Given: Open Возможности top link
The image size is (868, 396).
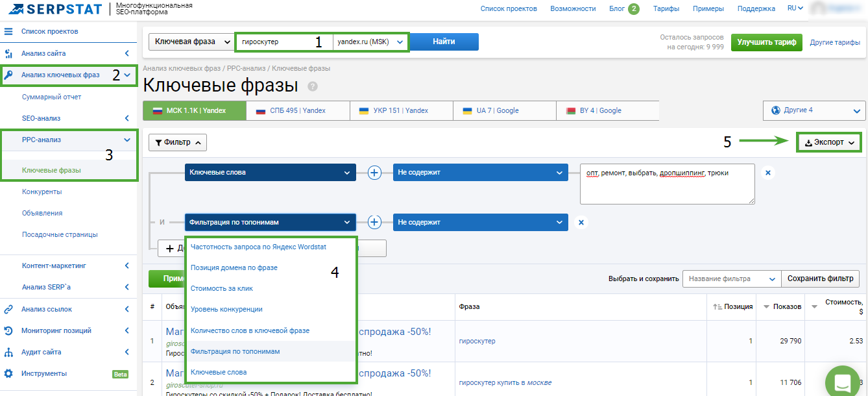Looking at the screenshot, I should click(573, 8).
